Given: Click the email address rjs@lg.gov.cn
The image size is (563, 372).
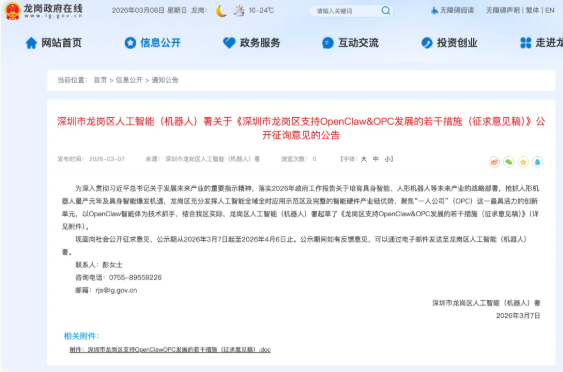Looking at the screenshot, I should pyautogui.click(x=116, y=290).
